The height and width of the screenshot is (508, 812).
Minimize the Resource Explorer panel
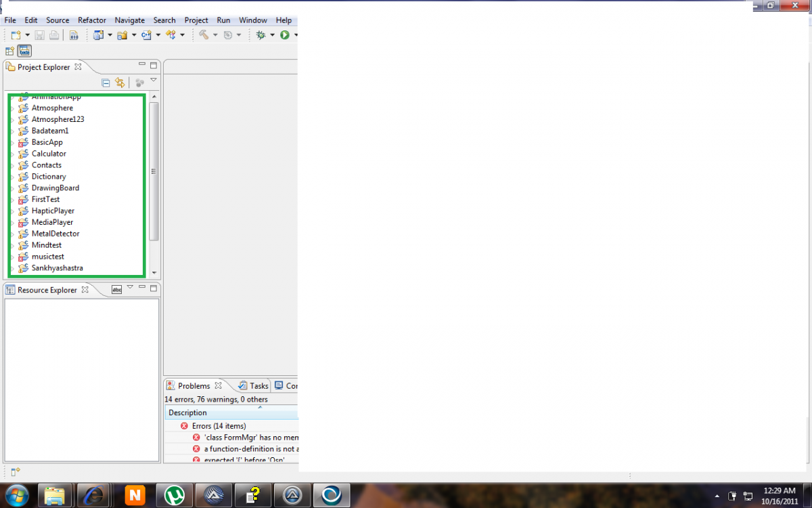point(142,287)
